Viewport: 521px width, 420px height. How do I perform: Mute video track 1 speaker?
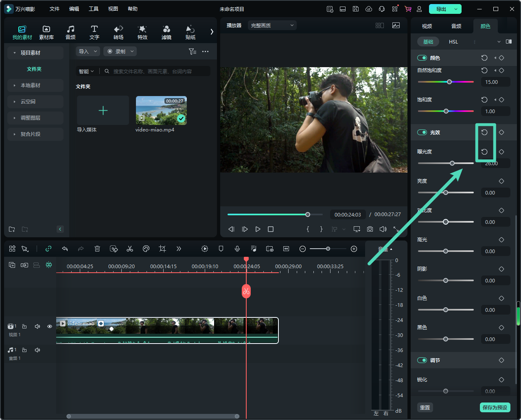[37, 326]
